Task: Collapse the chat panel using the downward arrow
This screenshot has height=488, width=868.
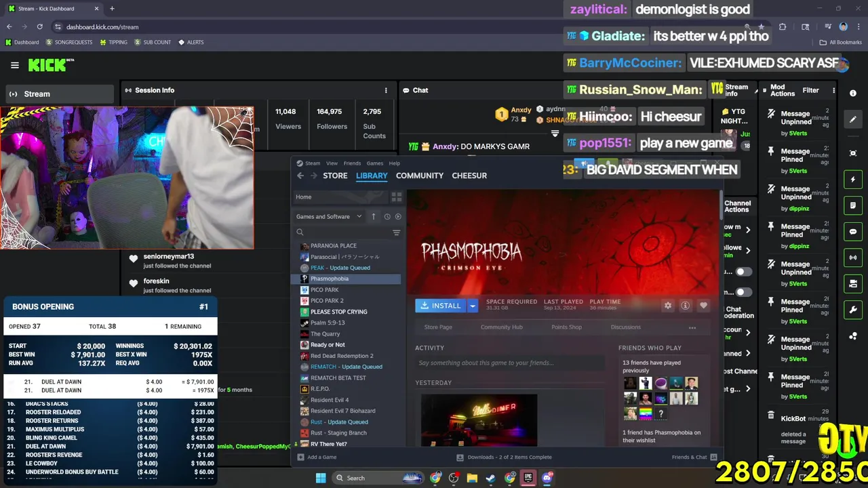Action: [x=555, y=134]
